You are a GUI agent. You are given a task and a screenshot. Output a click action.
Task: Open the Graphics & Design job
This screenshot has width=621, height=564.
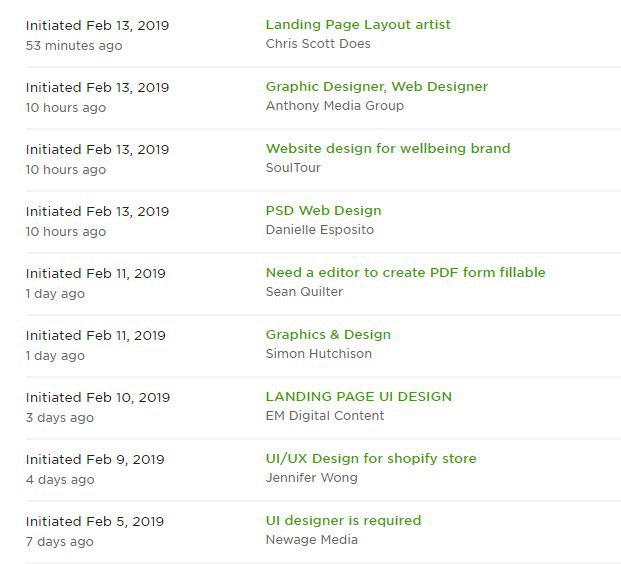click(x=328, y=335)
